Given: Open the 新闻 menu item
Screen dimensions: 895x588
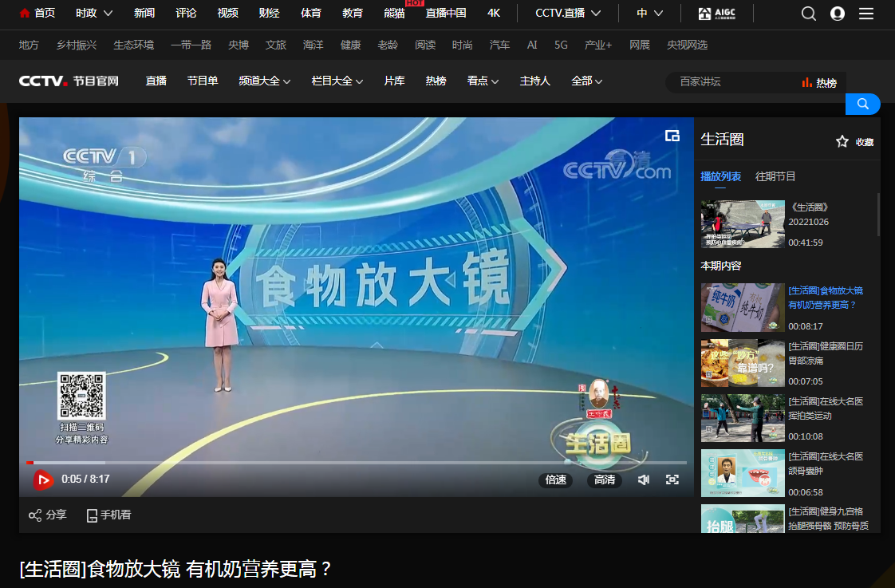Looking at the screenshot, I should [x=144, y=13].
